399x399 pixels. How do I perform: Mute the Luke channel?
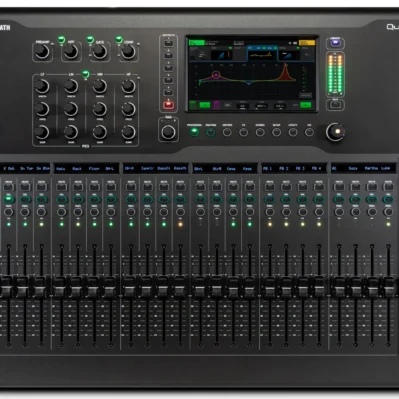tap(388, 186)
